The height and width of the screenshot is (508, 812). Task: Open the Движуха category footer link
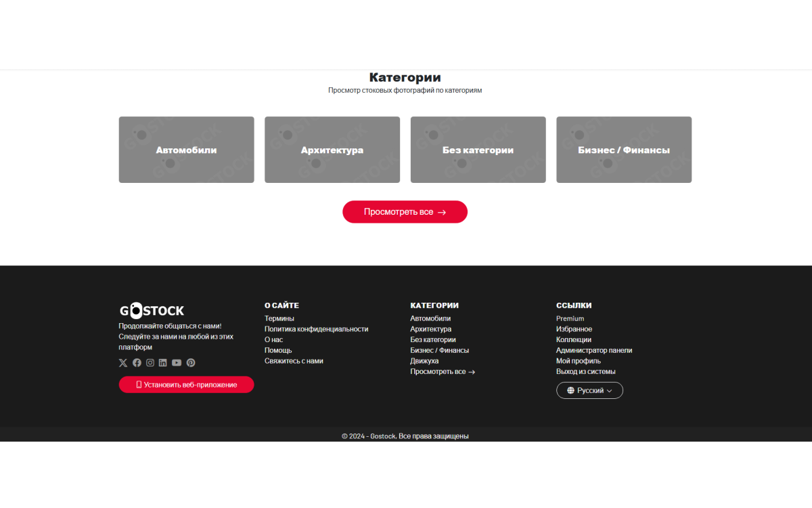(x=424, y=361)
